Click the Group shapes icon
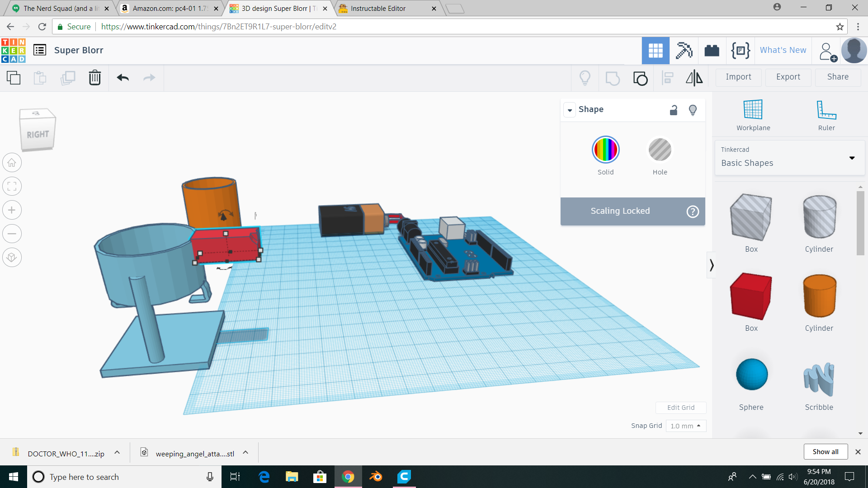The width and height of the screenshot is (868, 488). click(x=613, y=78)
